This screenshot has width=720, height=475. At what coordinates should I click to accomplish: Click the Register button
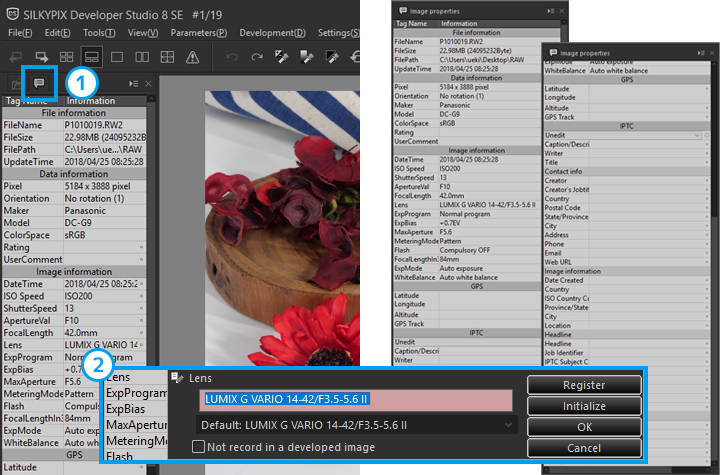(x=584, y=385)
